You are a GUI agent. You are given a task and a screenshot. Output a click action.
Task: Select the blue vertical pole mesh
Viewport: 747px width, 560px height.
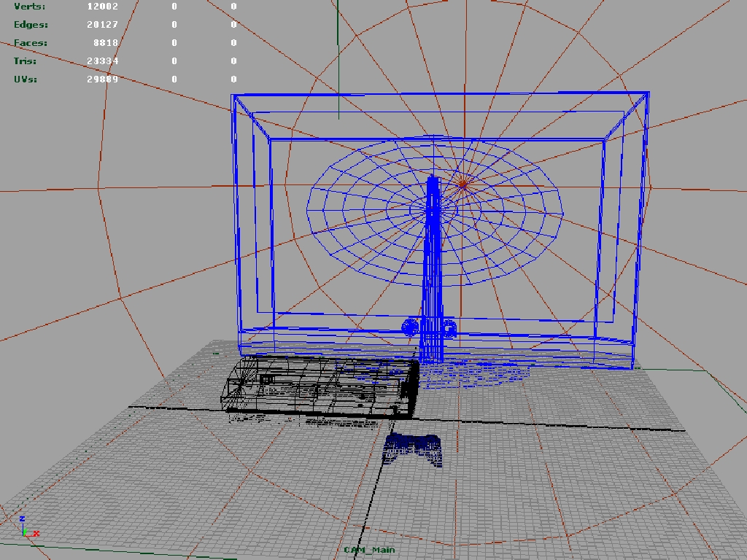(x=433, y=270)
